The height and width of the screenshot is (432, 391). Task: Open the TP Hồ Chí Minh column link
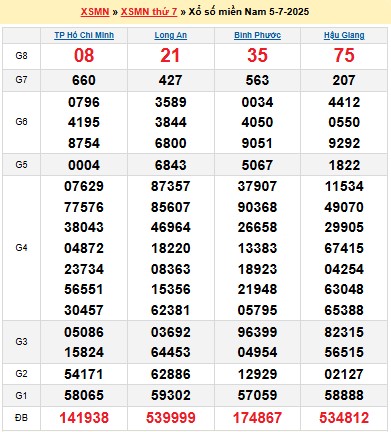pyautogui.click(x=84, y=35)
